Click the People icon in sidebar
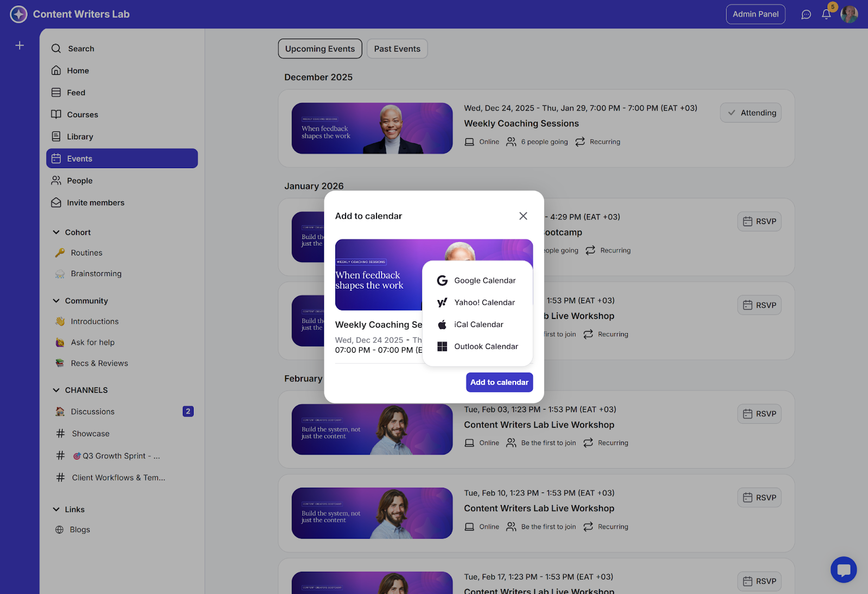868x594 pixels. coord(56,181)
